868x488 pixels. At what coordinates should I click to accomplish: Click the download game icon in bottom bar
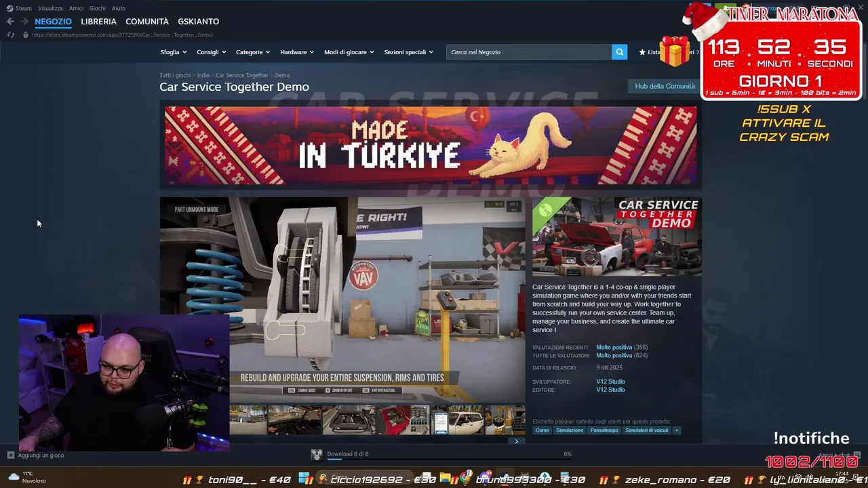pos(317,454)
